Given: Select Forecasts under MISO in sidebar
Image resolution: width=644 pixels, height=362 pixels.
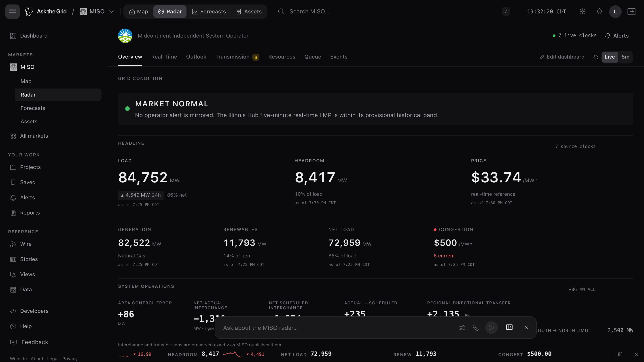Looking at the screenshot, I should 58,108.
